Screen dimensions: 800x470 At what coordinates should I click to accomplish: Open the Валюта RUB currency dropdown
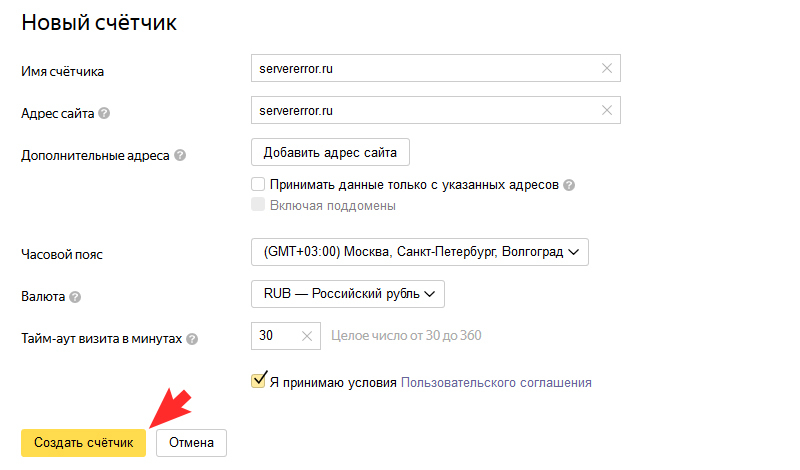[348, 294]
